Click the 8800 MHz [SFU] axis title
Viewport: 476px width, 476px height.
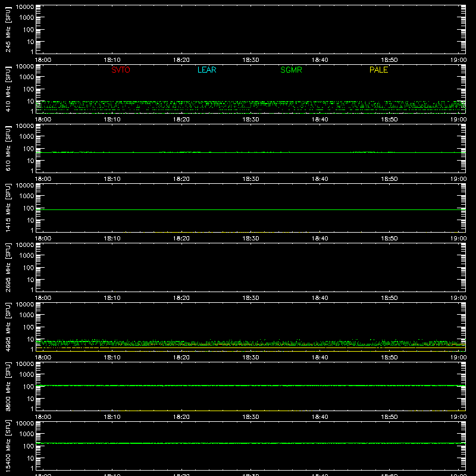8,386
